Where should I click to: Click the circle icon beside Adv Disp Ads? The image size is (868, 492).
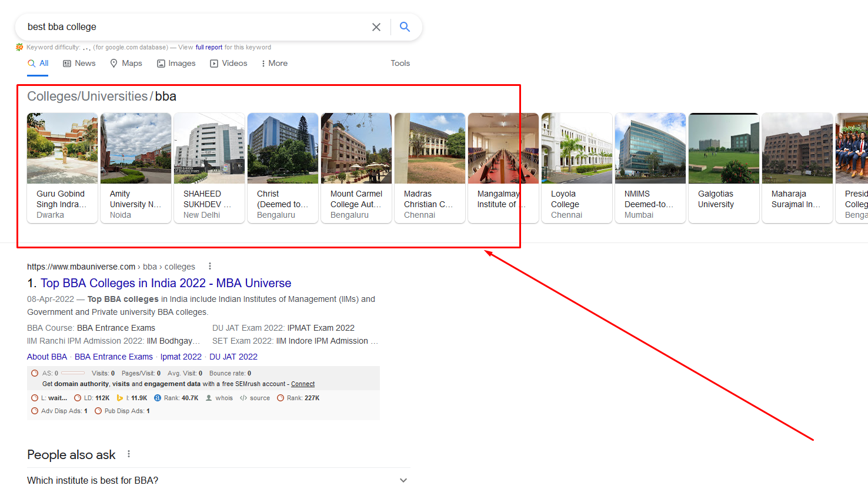[35, 411]
